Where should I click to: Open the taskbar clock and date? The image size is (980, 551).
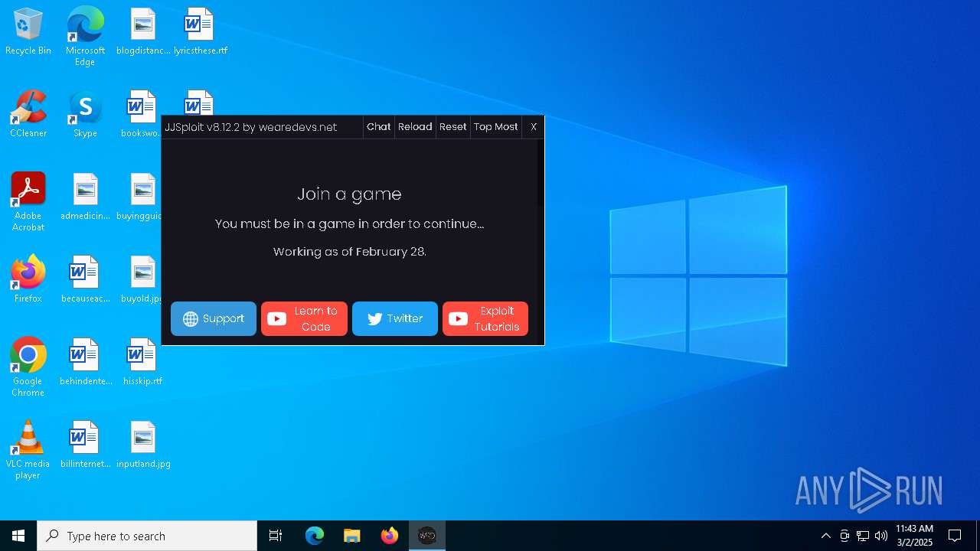[x=914, y=536]
